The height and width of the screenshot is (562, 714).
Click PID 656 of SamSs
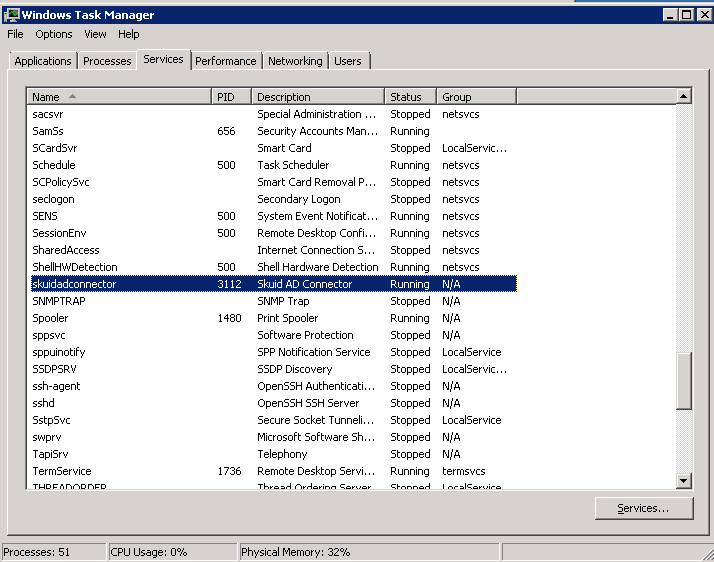(x=226, y=131)
